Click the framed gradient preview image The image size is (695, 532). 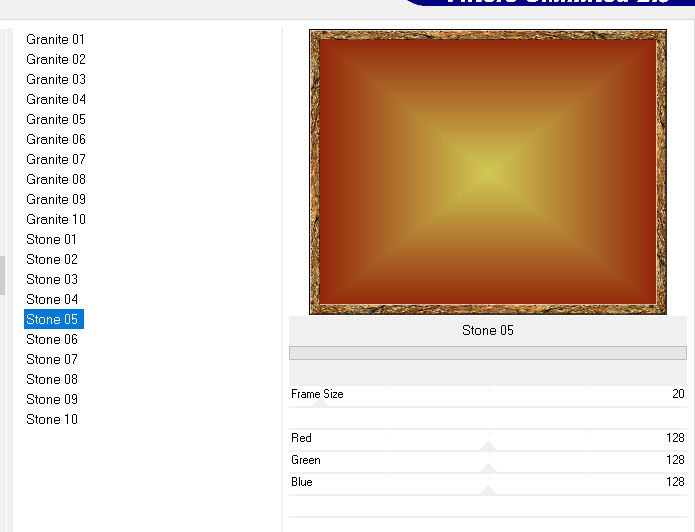[488, 172]
